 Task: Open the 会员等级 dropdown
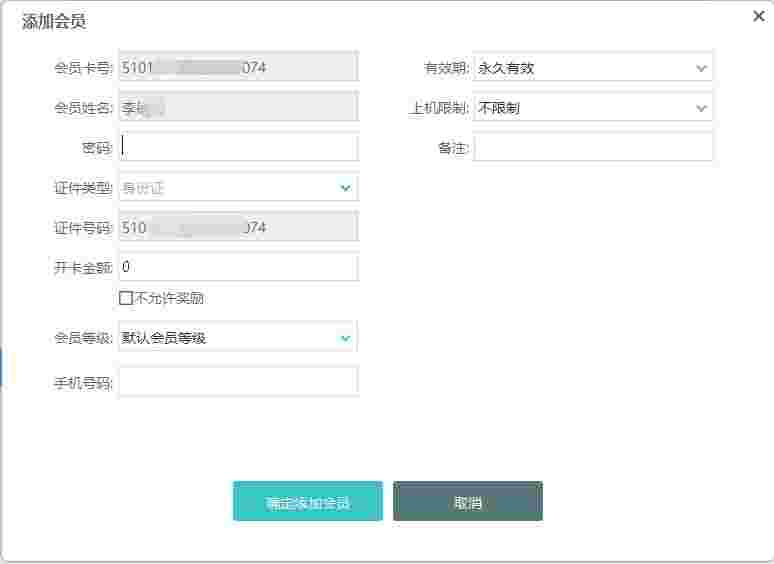click(x=238, y=338)
